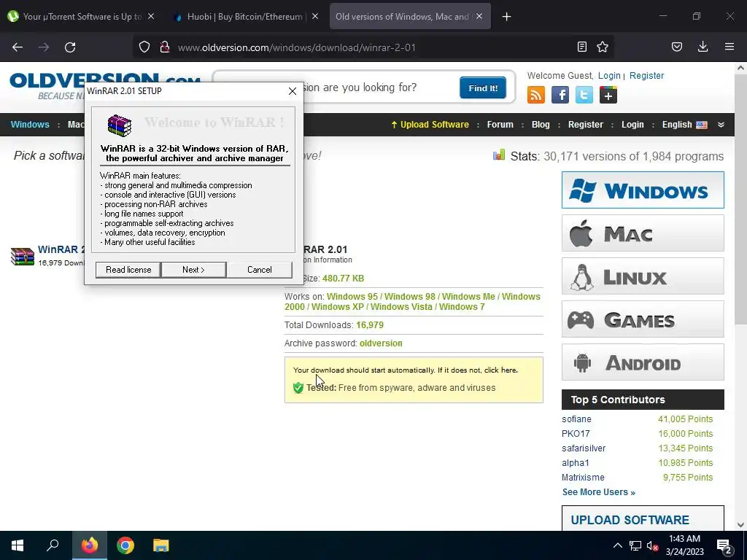Click Register in the dark nav bar
Screen dimensions: 747x560
[586, 124]
